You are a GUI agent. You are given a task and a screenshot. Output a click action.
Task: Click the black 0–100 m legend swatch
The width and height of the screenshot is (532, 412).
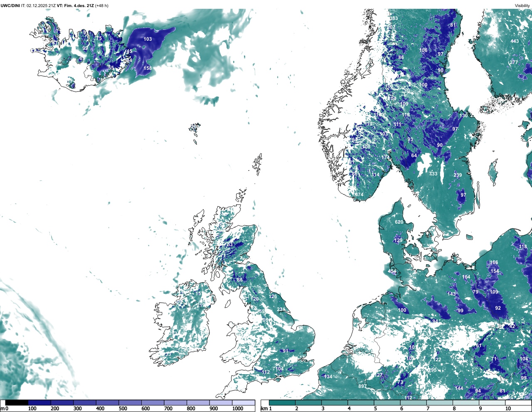tap(17, 402)
